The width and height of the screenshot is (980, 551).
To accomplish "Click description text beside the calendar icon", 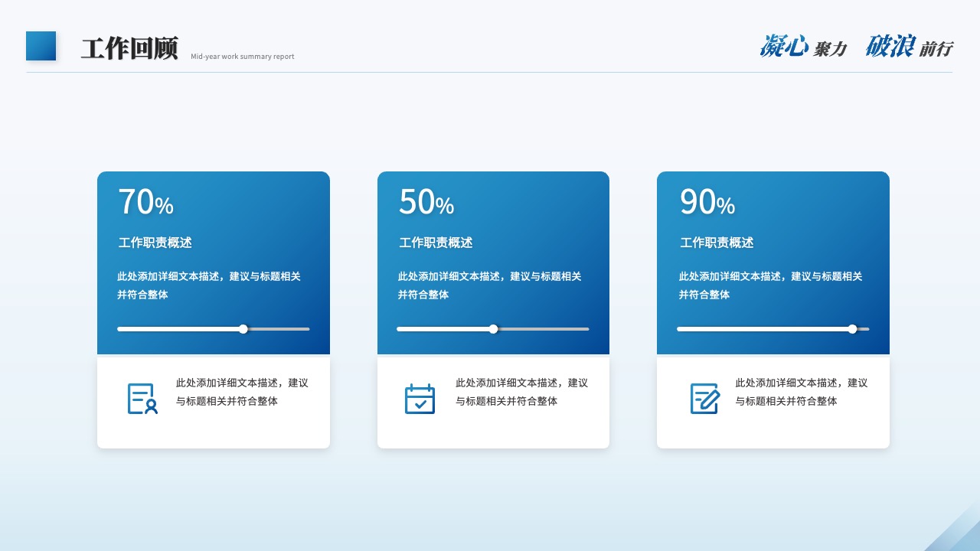I will [x=522, y=392].
